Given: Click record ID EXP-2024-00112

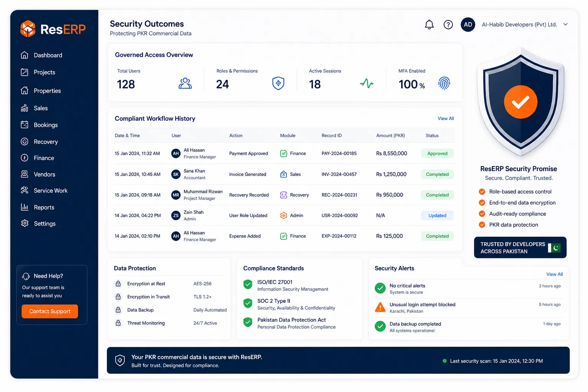Looking at the screenshot, I should click(x=339, y=236).
